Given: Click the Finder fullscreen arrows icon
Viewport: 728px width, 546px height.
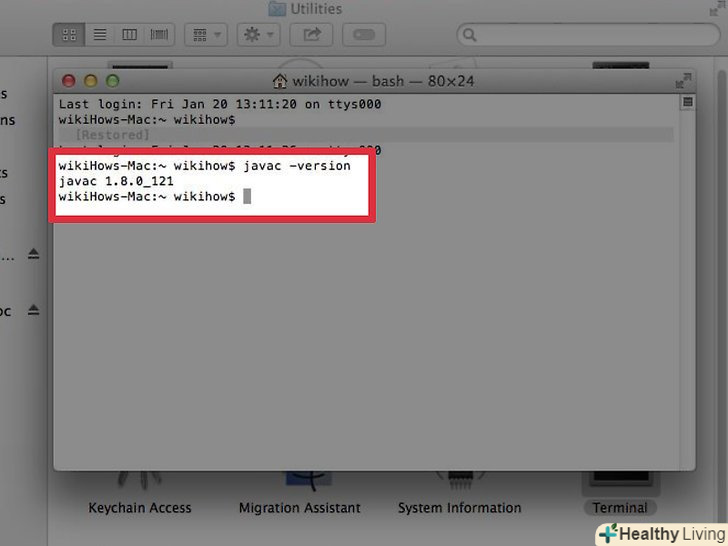Looking at the screenshot, I should click(717, 8).
